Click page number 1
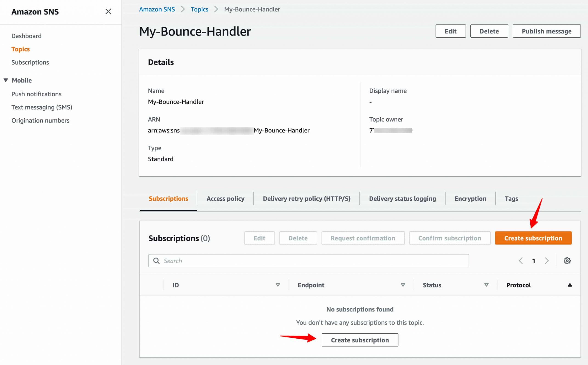Screen dimensions: 588x365 [534, 261]
